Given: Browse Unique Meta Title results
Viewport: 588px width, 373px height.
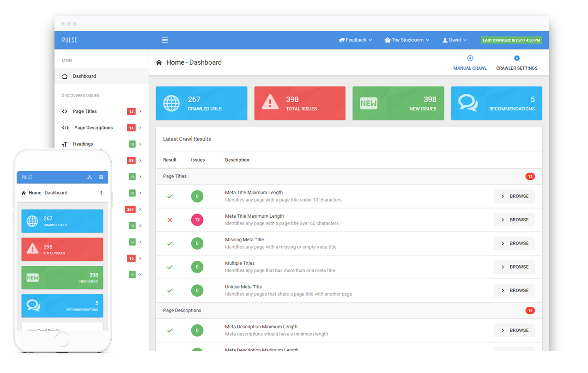Looking at the screenshot, I should [514, 291].
